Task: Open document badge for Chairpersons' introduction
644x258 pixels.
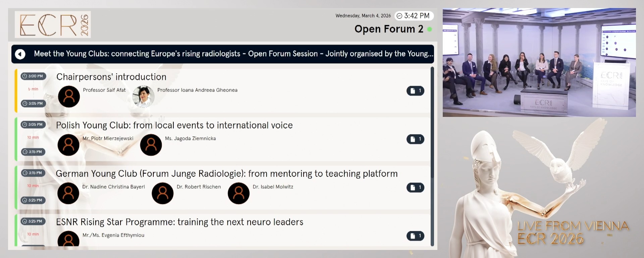Action: click(415, 91)
